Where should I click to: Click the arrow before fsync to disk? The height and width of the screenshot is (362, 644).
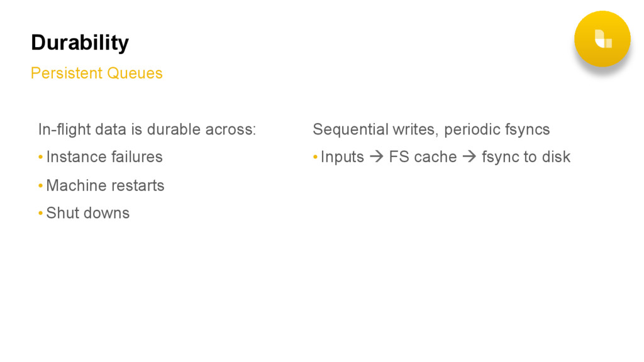coord(469,156)
